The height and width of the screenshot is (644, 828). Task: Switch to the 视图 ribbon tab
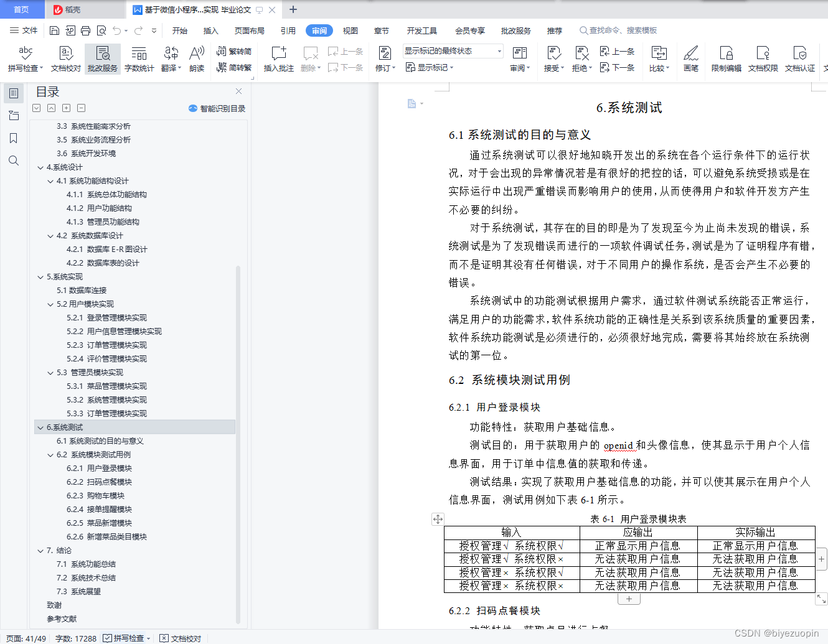[350, 30]
